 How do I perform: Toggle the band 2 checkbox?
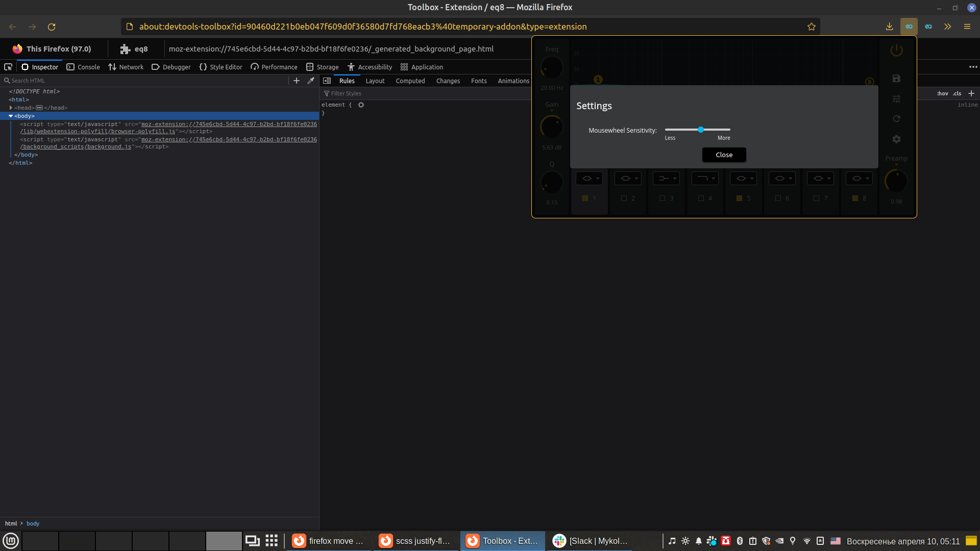point(624,198)
